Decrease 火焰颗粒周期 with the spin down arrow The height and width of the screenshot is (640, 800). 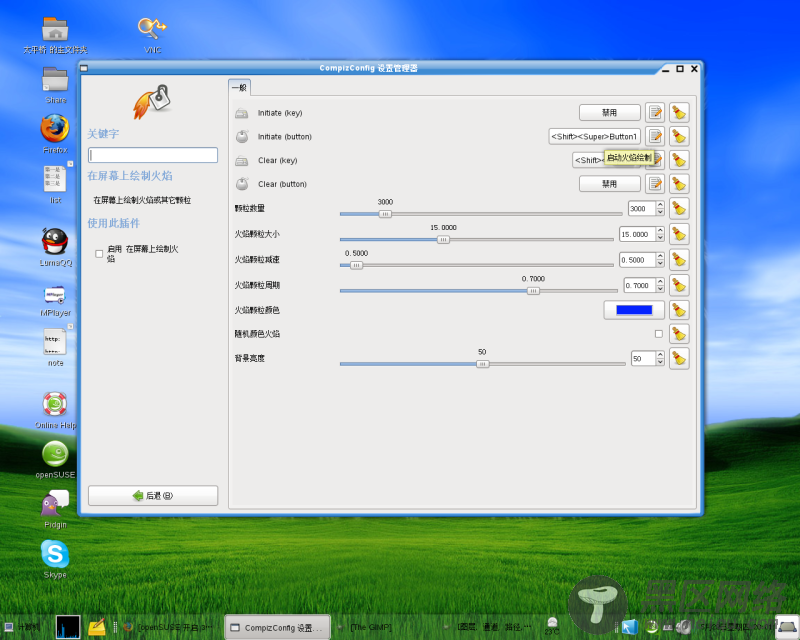[660, 289]
